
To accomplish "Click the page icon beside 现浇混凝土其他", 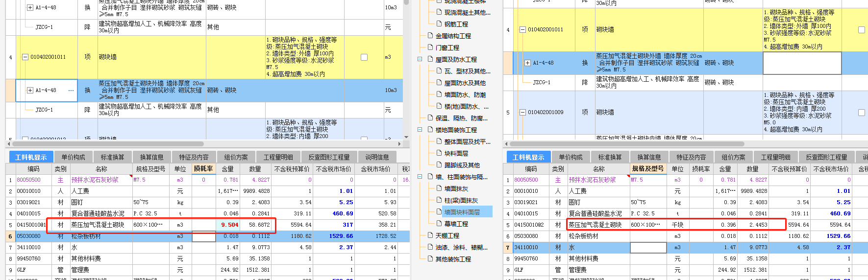I will click(439, 12).
